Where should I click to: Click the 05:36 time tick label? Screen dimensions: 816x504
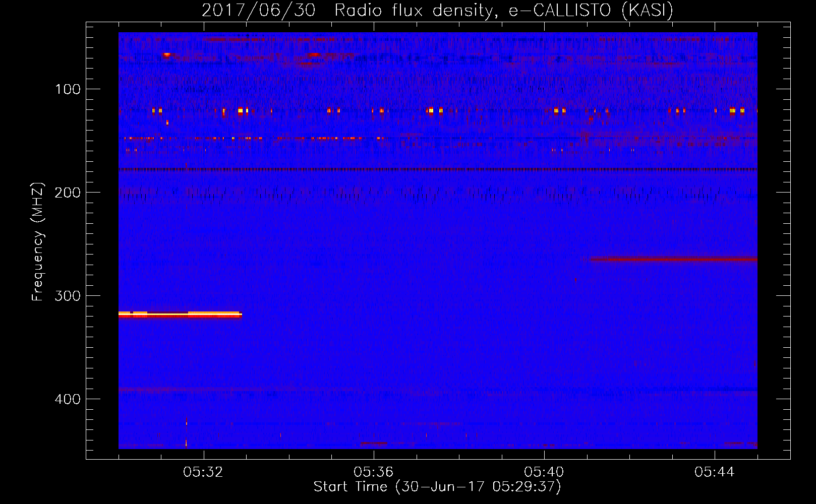[374, 472]
